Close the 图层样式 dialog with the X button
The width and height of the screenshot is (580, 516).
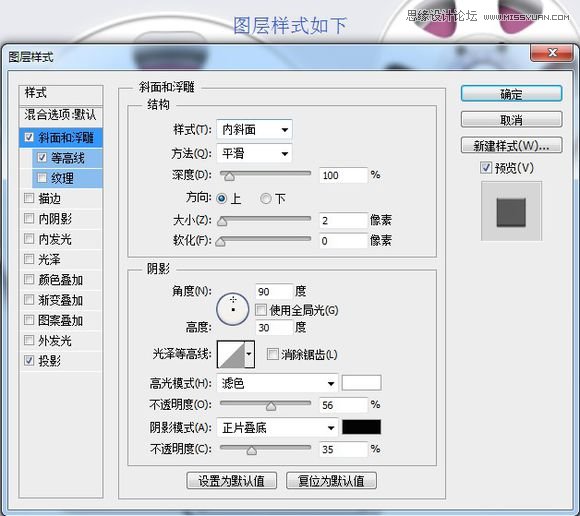pos(552,53)
